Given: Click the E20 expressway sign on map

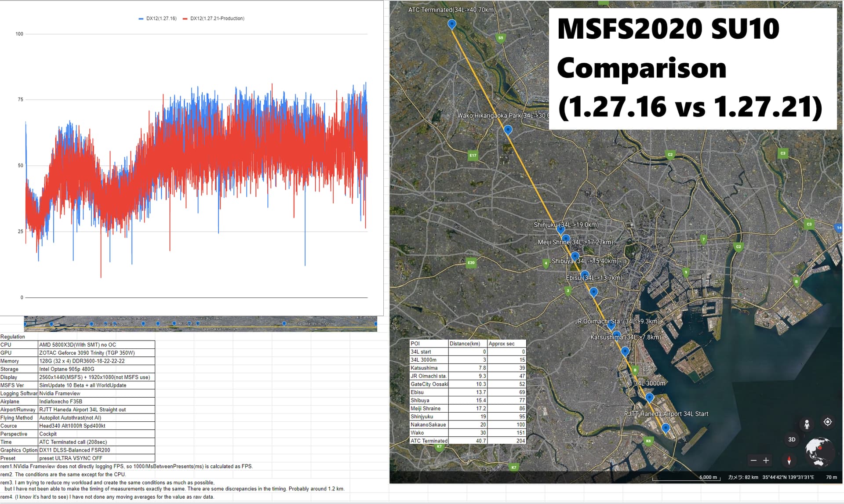Looking at the screenshot, I should click(x=471, y=263).
